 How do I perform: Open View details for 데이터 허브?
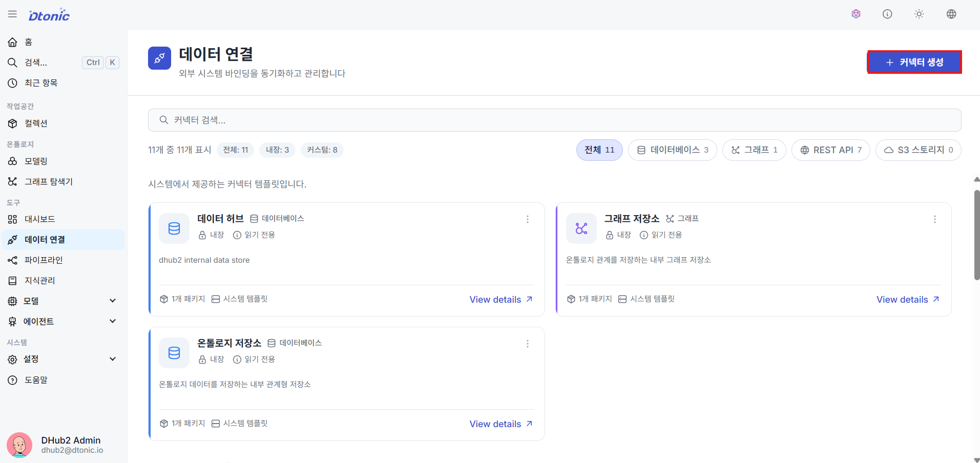[501, 300]
